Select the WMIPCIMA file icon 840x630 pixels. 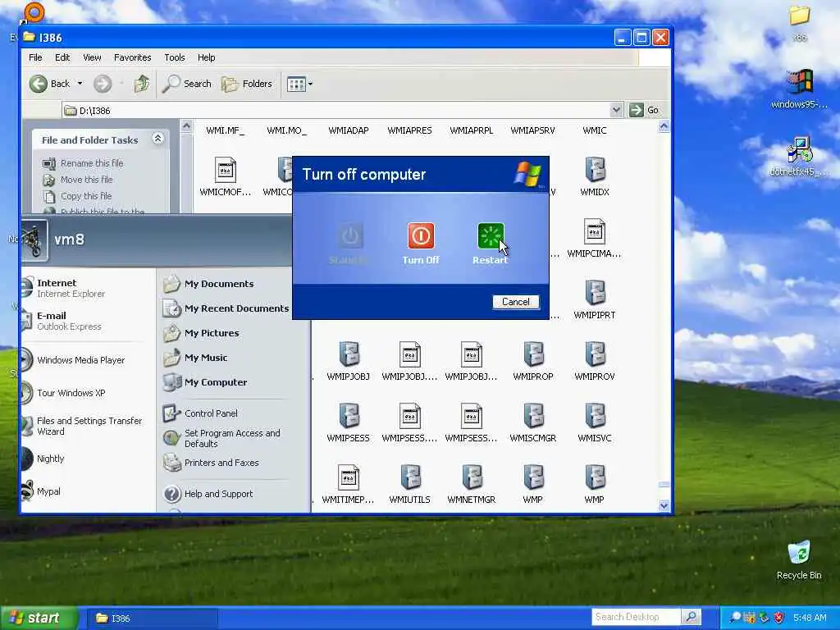tap(595, 232)
